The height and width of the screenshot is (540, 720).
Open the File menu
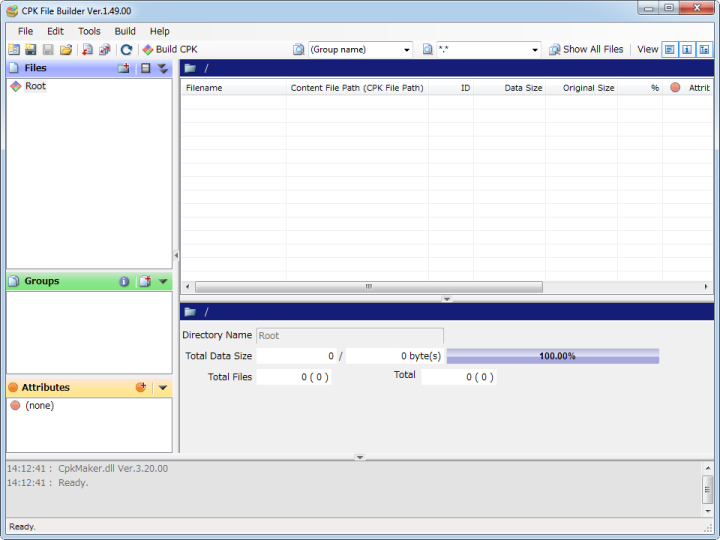click(x=25, y=31)
